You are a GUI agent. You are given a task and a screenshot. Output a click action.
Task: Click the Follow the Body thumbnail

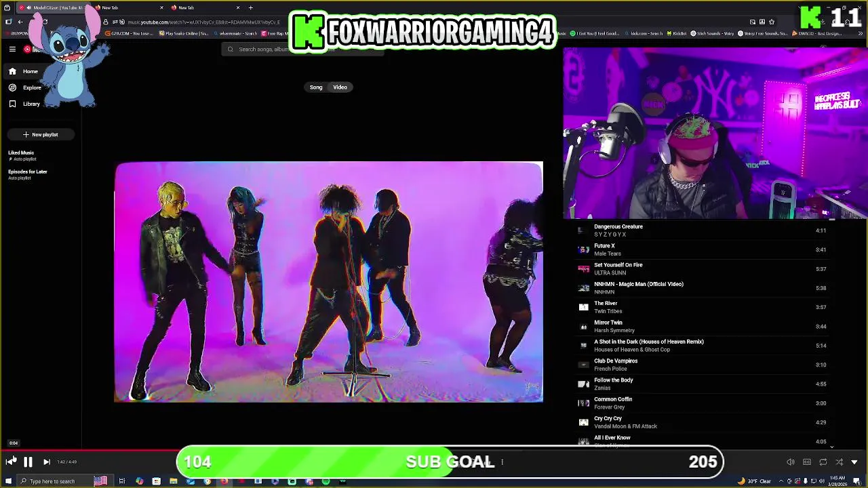coord(583,384)
